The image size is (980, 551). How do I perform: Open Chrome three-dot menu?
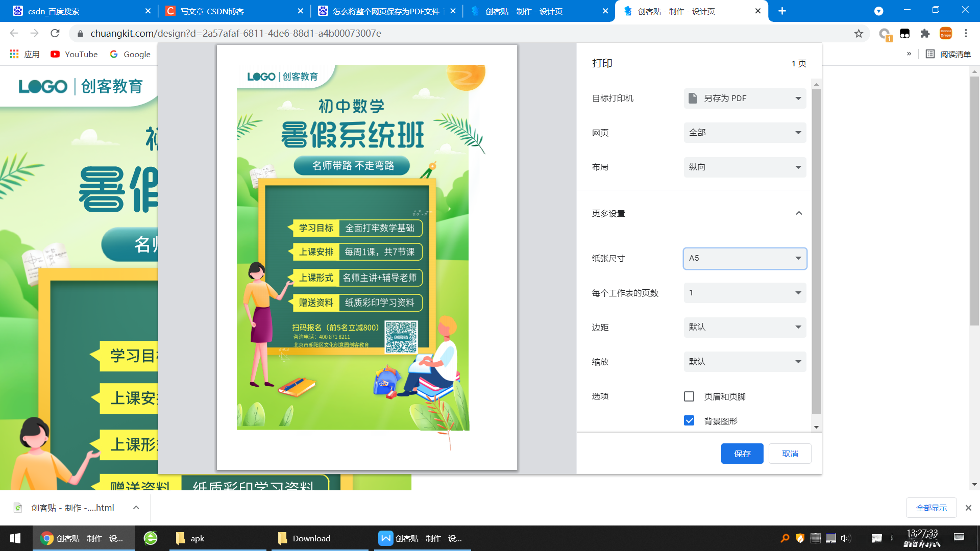click(x=966, y=34)
